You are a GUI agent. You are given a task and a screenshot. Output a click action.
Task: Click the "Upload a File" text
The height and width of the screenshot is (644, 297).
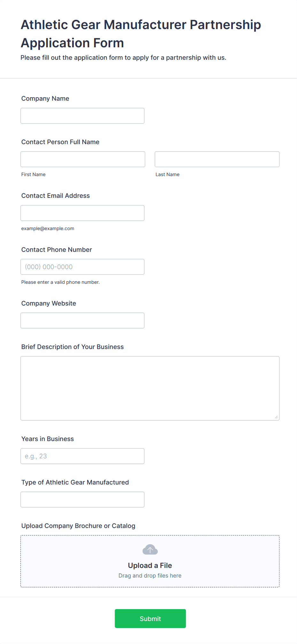(150, 565)
